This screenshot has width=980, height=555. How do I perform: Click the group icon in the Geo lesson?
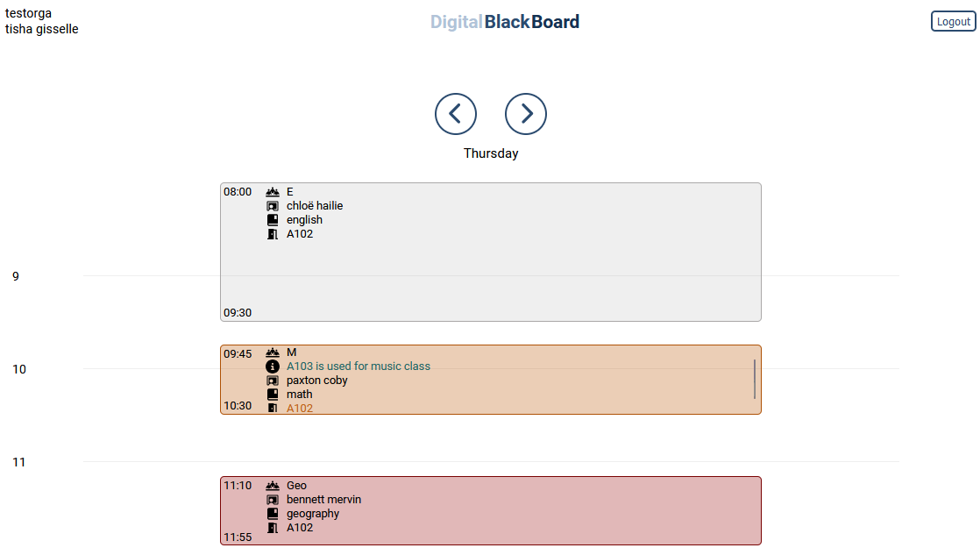(x=273, y=485)
